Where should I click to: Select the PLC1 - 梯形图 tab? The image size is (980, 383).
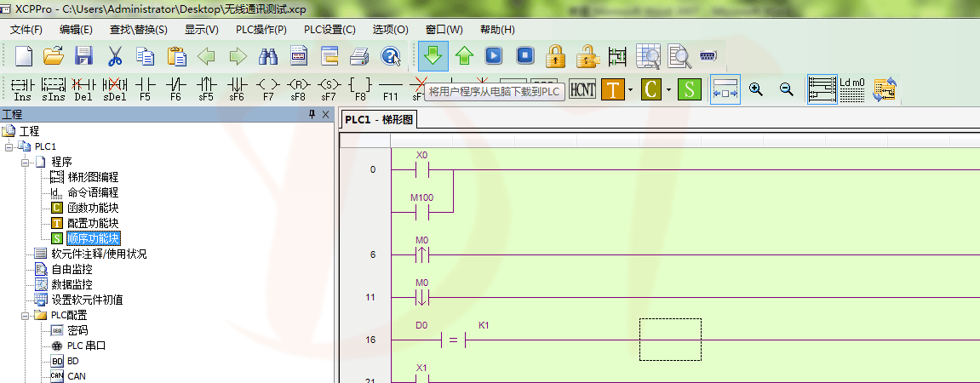pos(379,120)
